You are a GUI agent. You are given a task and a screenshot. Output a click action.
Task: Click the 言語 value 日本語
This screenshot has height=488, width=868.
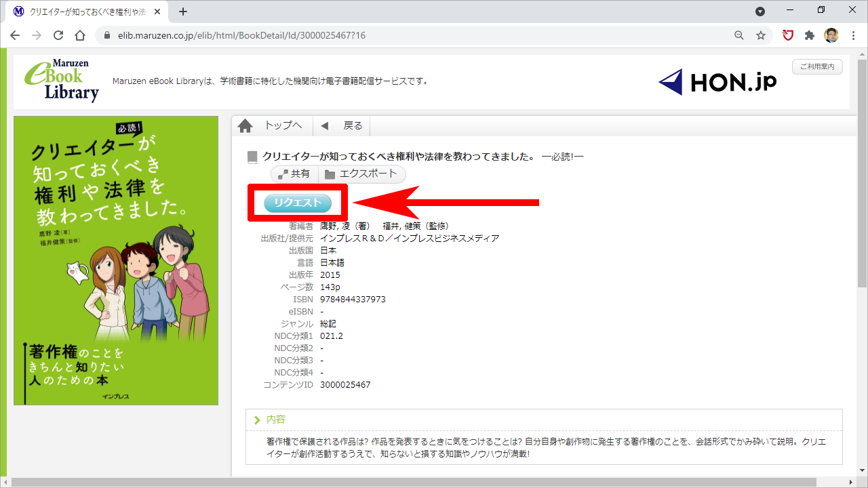pos(333,262)
